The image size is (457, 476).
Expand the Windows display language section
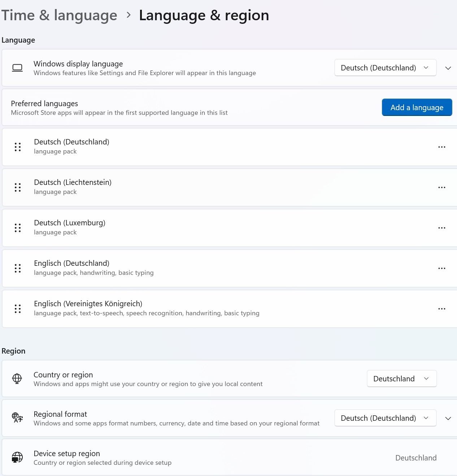(448, 68)
